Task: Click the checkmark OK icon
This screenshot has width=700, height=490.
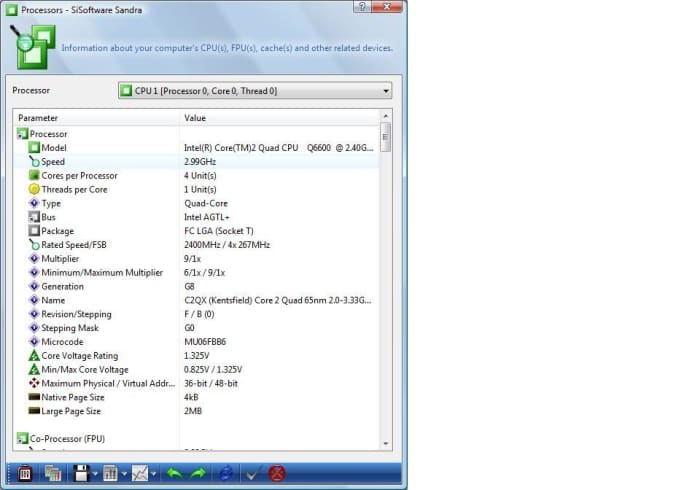Action: tap(254, 473)
